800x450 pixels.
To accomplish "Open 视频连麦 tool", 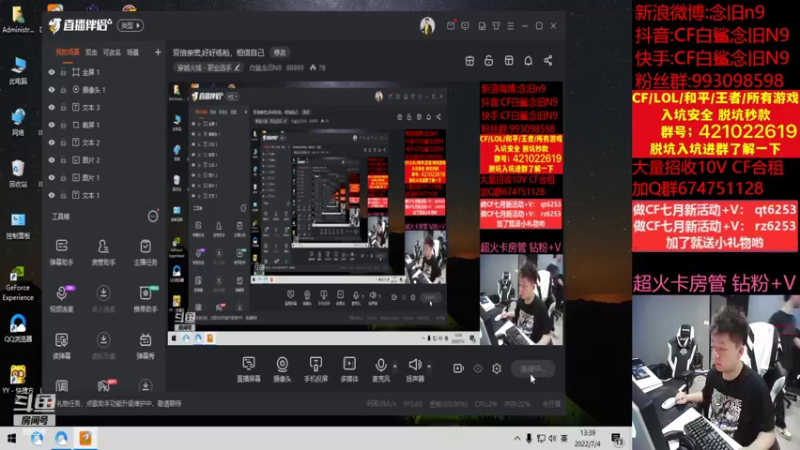I will (62, 298).
